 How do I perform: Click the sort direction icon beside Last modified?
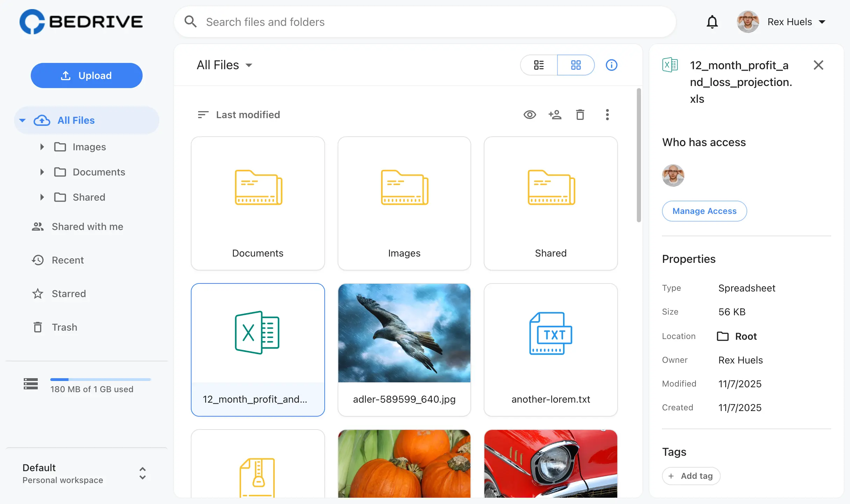point(203,115)
